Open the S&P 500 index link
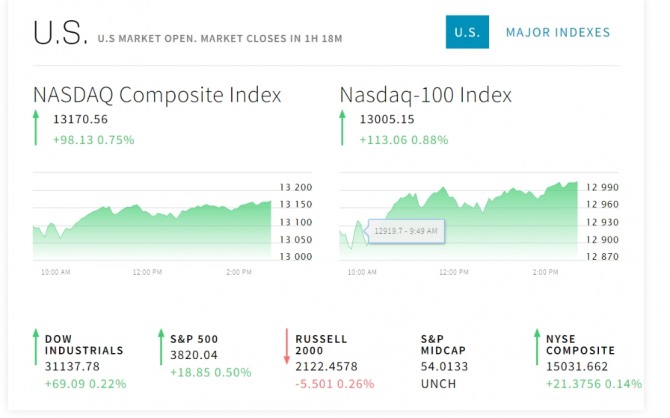This screenshot has height=418, width=670. pos(194,339)
